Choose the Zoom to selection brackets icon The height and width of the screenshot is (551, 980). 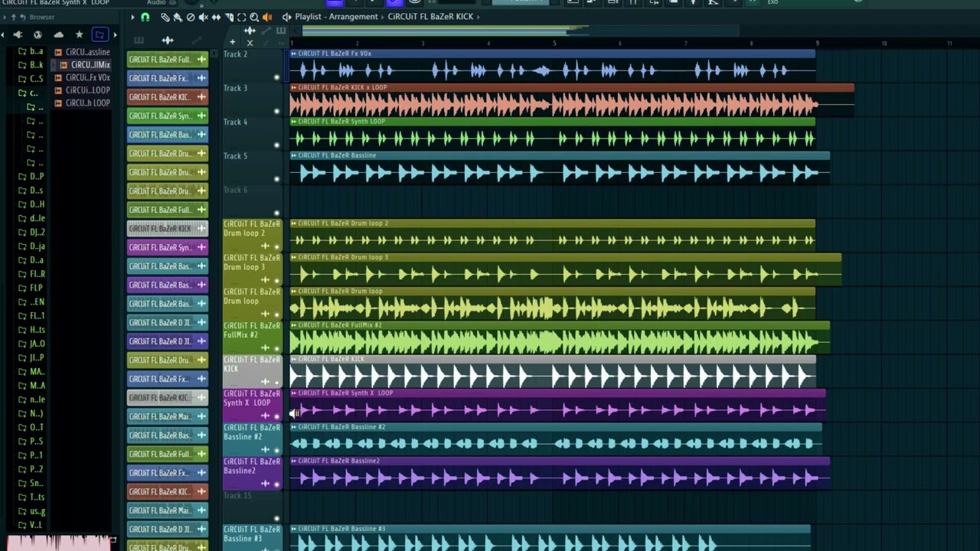[x=241, y=17]
